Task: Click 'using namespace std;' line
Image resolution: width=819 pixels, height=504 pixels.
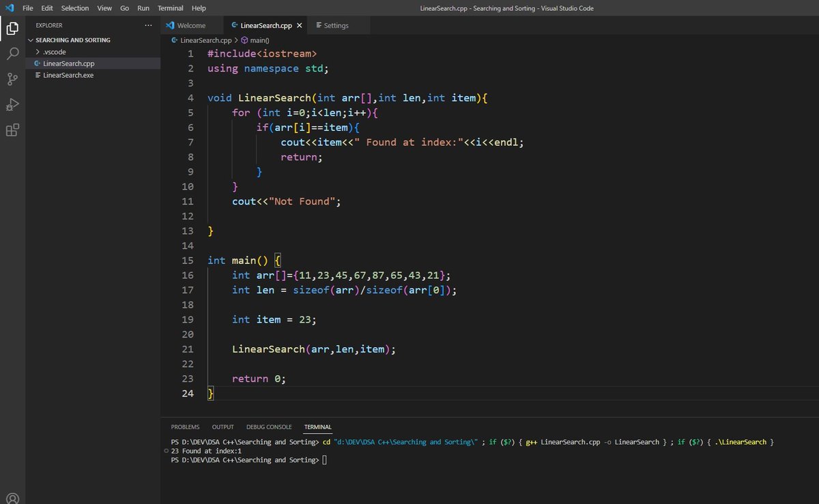Action: [268, 68]
